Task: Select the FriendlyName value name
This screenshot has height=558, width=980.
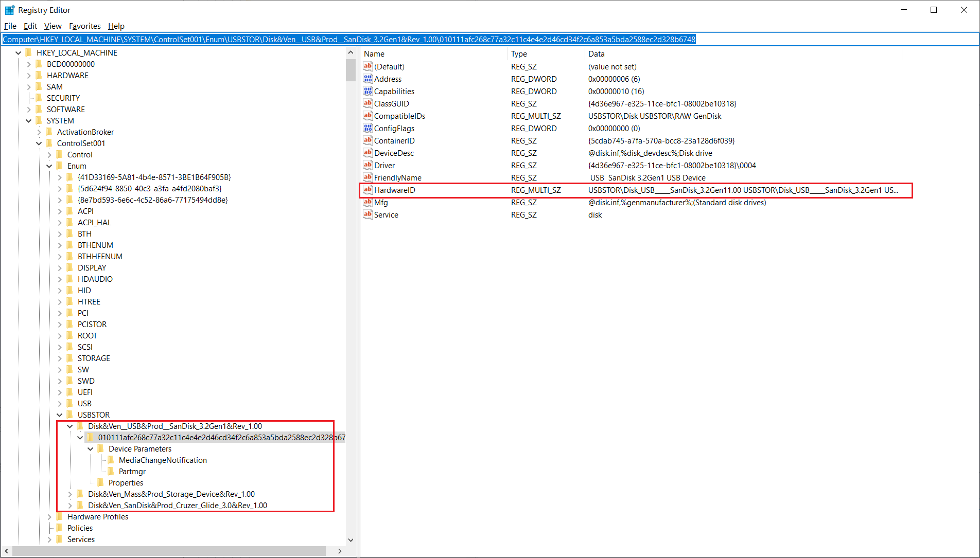Action: 398,177
